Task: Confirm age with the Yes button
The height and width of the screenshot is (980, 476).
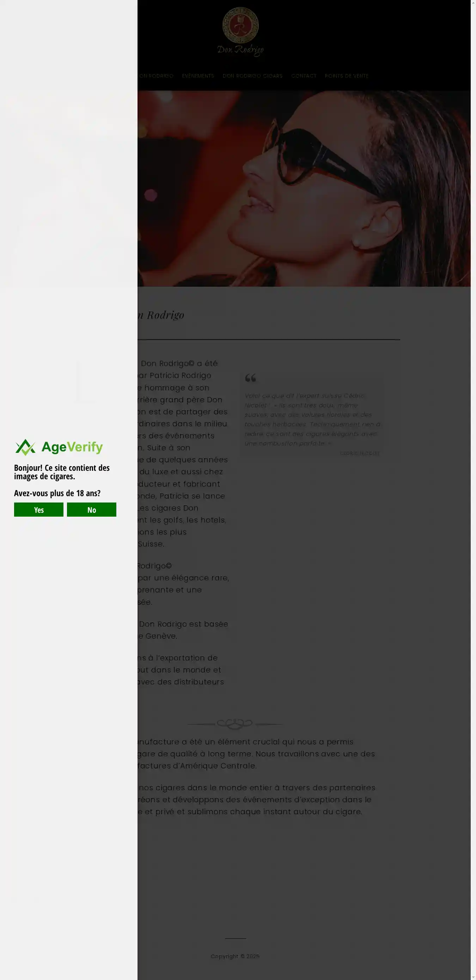Action: [x=39, y=510]
